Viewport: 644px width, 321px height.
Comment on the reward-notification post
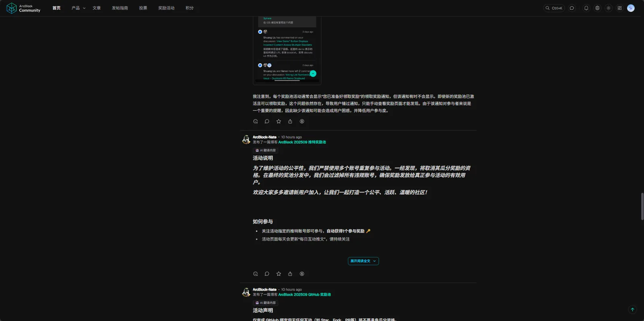267,121
